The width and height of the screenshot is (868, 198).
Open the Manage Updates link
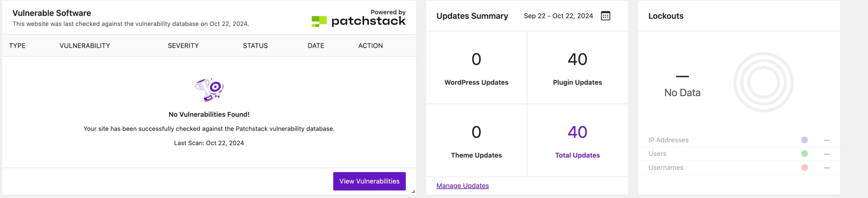point(462,185)
